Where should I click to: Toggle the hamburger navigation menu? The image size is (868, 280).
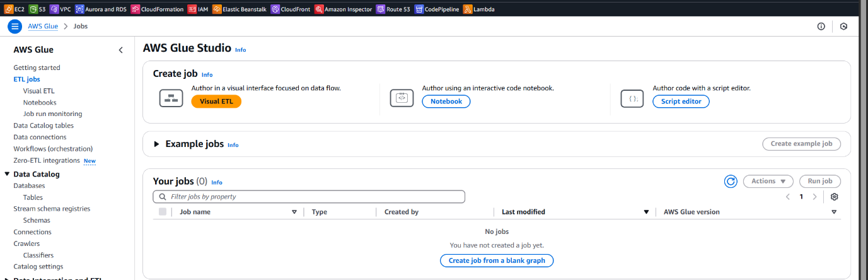tap(14, 26)
